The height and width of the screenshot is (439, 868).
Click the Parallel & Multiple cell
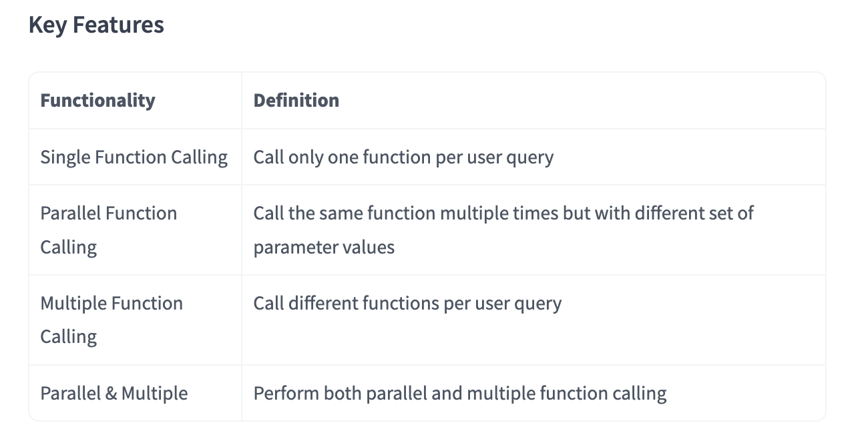pyautogui.click(x=114, y=394)
